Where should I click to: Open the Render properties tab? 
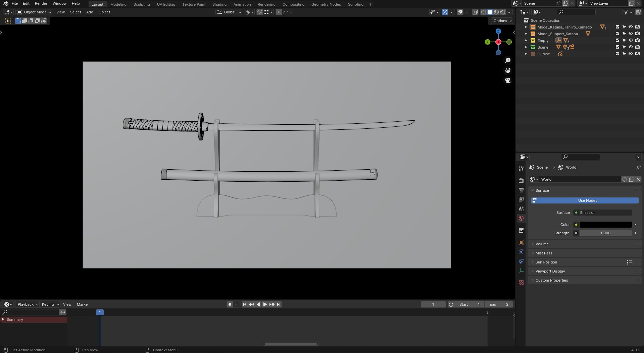521,180
